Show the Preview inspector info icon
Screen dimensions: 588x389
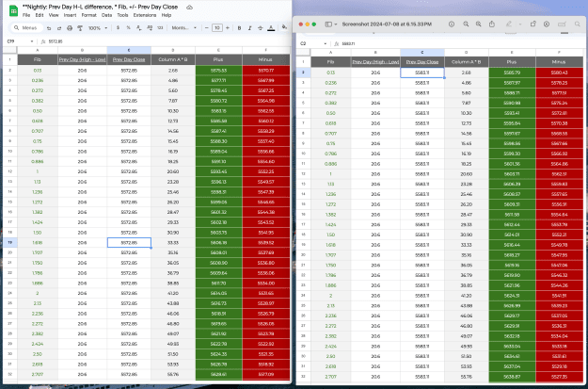coord(452,24)
